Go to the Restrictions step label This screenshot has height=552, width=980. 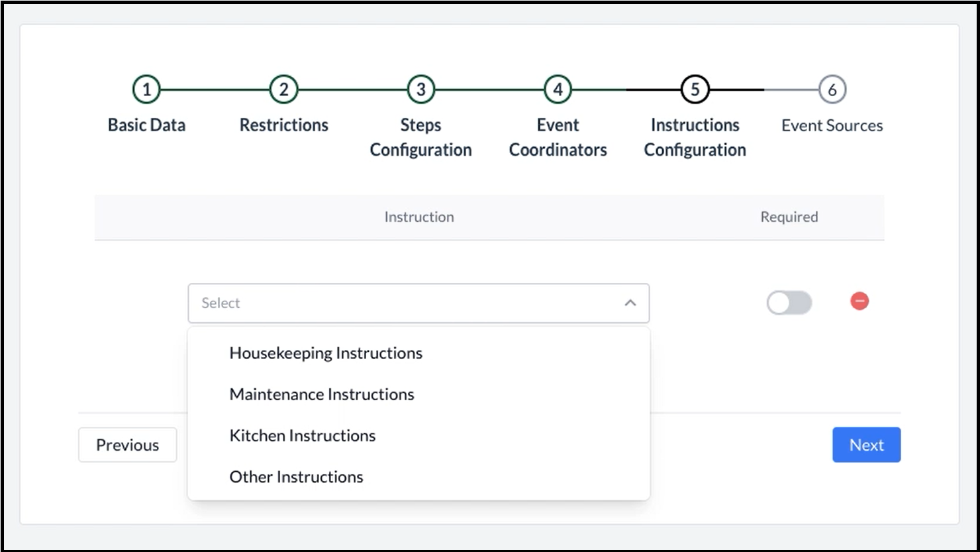283,125
